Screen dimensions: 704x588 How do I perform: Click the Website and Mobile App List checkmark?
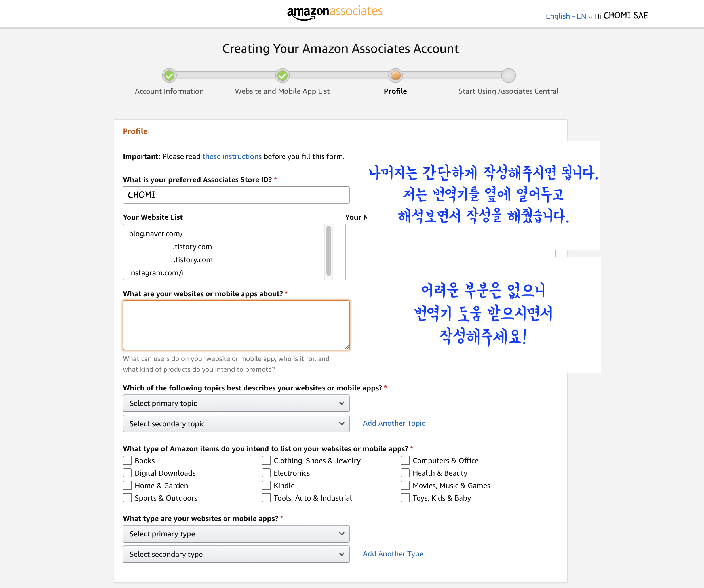coord(282,75)
